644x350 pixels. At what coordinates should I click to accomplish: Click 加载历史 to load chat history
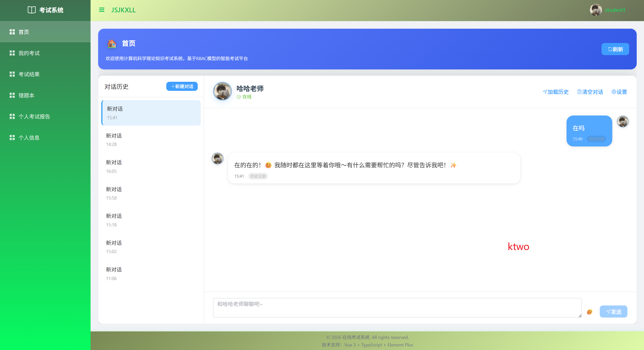point(555,92)
